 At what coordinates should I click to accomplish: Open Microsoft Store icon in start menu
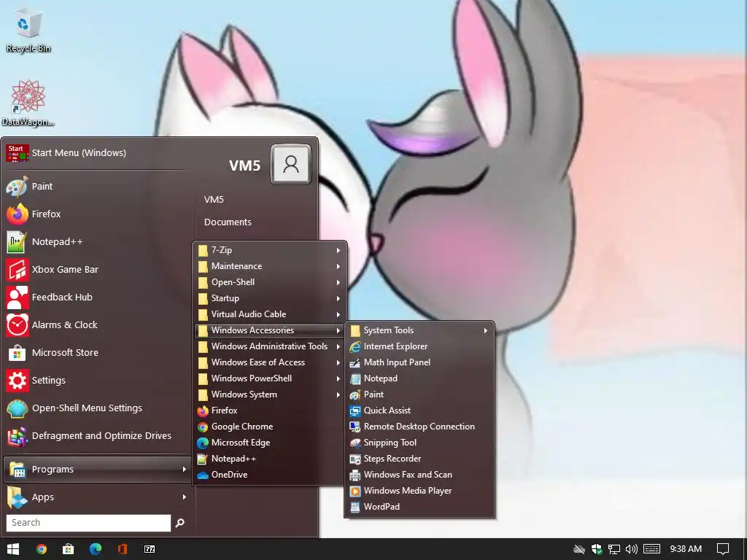click(x=18, y=353)
